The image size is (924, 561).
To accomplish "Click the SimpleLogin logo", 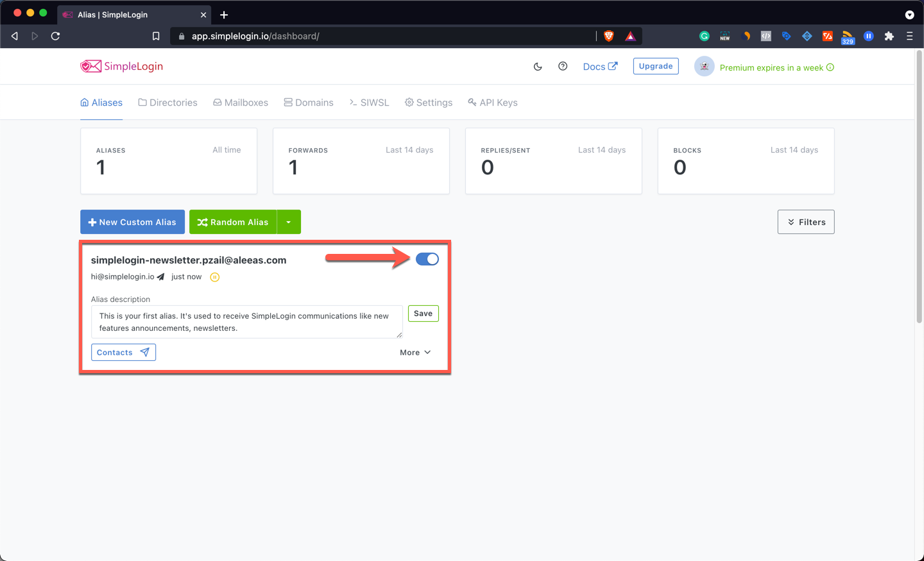I will (121, 66).
